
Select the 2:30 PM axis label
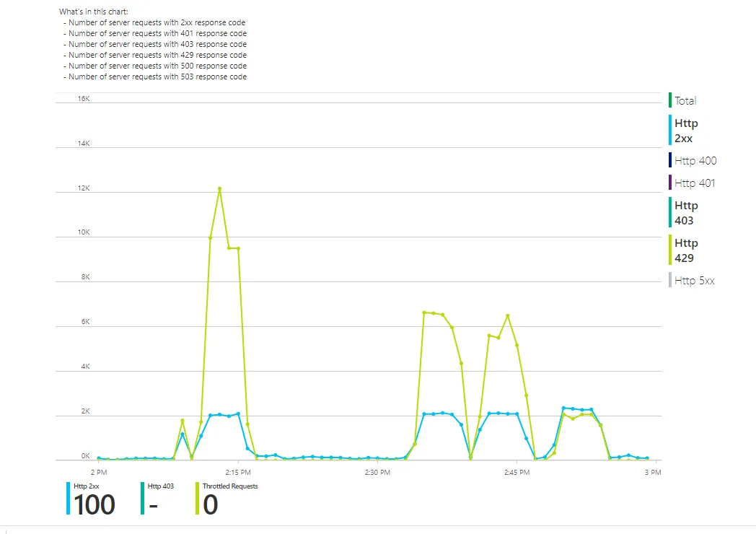click(x=378, y=473)
